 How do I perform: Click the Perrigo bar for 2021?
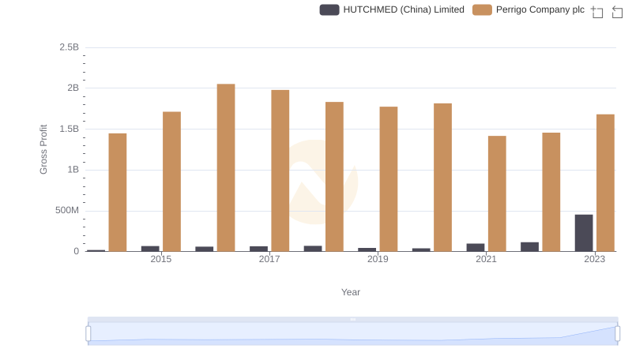(497, 193)
